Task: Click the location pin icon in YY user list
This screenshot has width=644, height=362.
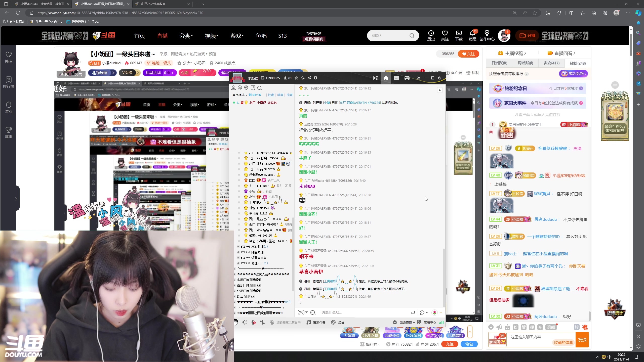Action: coord(246,88)
